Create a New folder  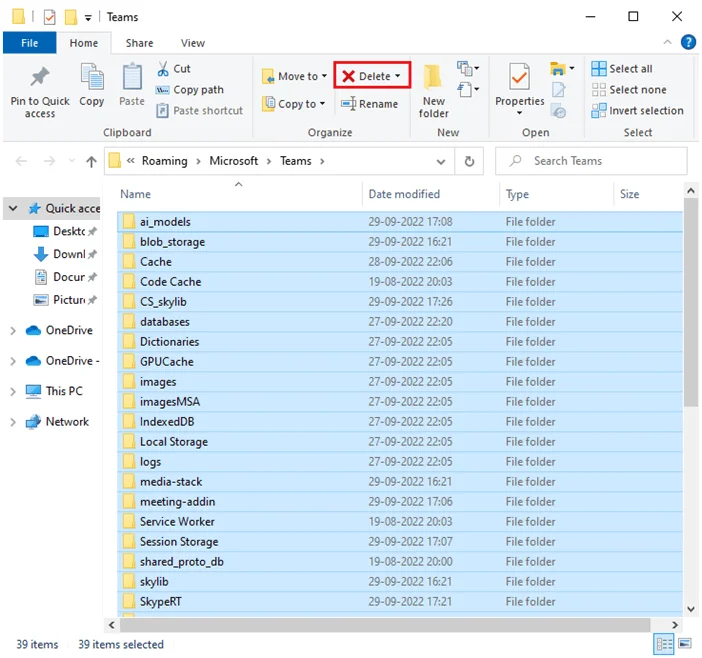pos(433,91)
